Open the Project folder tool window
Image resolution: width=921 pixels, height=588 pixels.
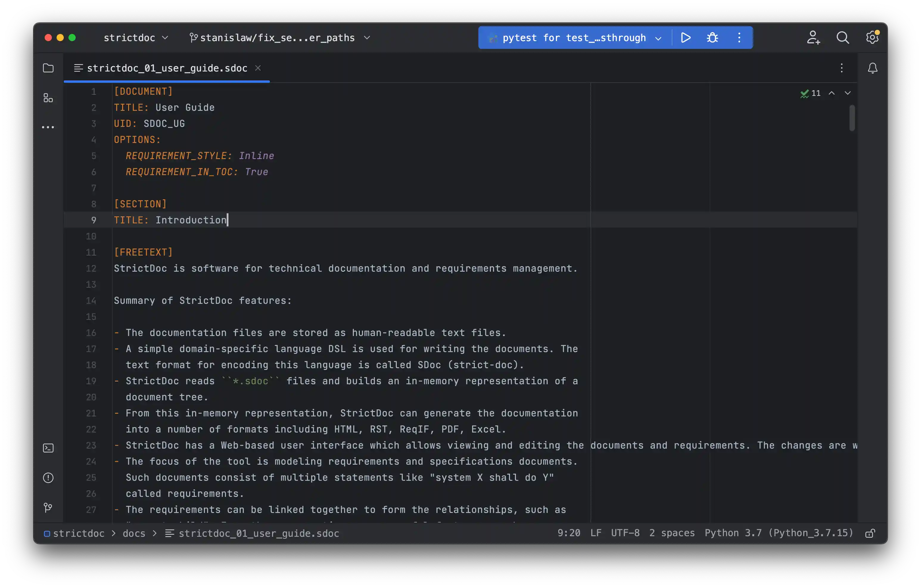[x=48, y=68]
